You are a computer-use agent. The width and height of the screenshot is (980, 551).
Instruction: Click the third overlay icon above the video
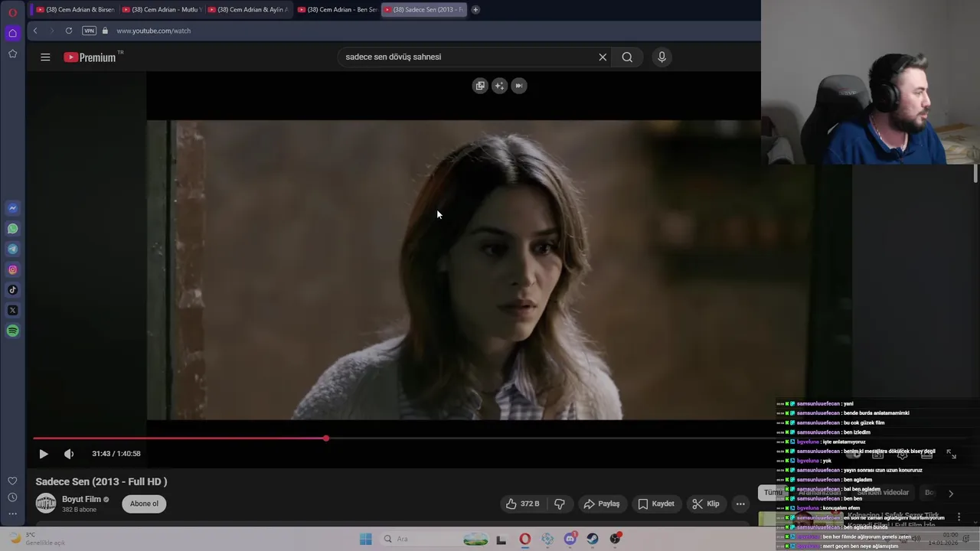(x=518, y=86)
